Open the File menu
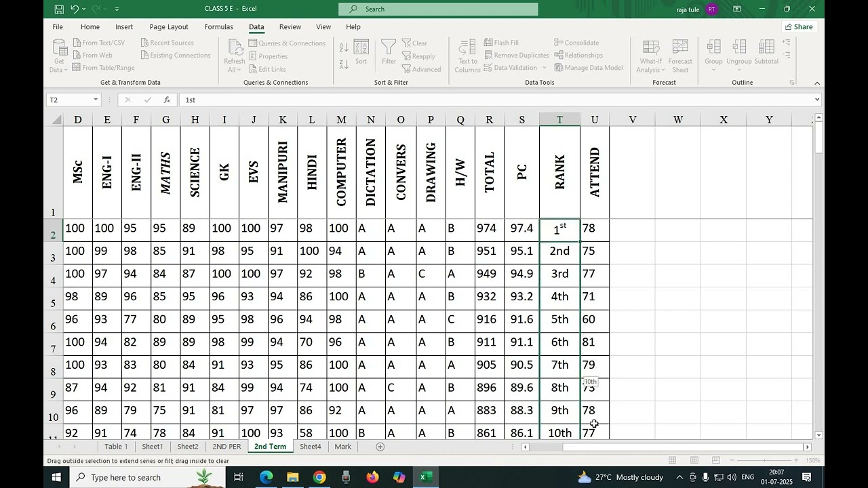This screenshot has width=868, height=488. (x=58, y=26)
